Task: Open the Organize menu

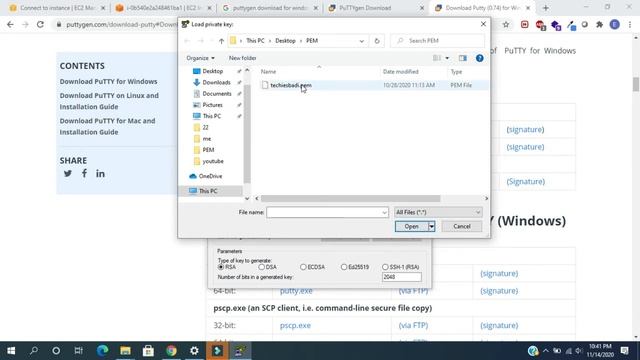Action: point(200,58)
